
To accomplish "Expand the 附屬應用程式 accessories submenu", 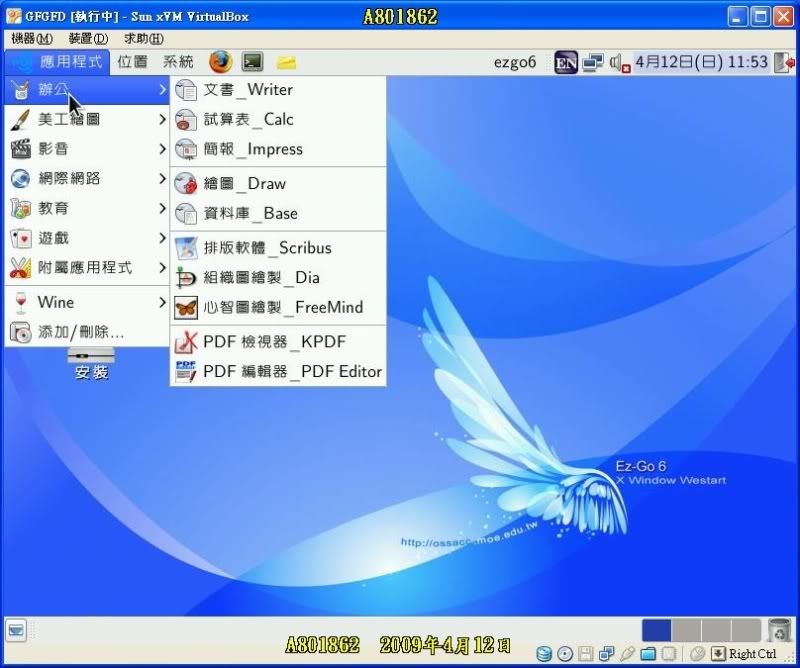I will point(87,267).
